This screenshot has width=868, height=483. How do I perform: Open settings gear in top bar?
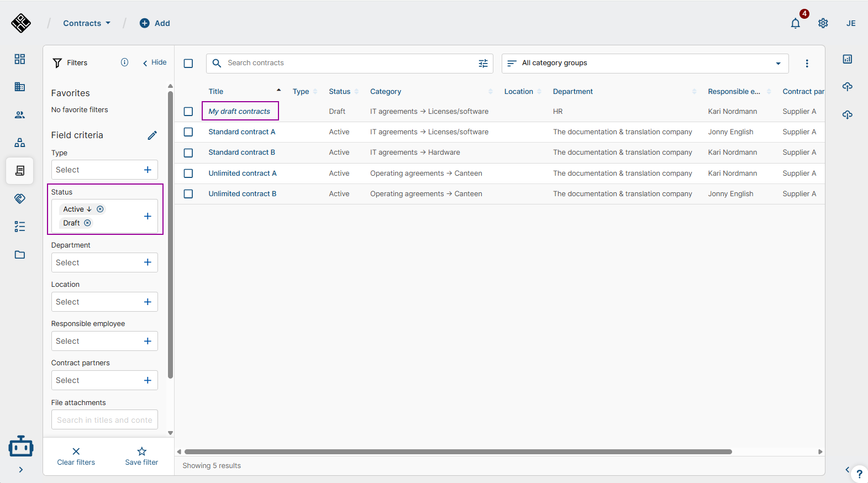[823, 23]
